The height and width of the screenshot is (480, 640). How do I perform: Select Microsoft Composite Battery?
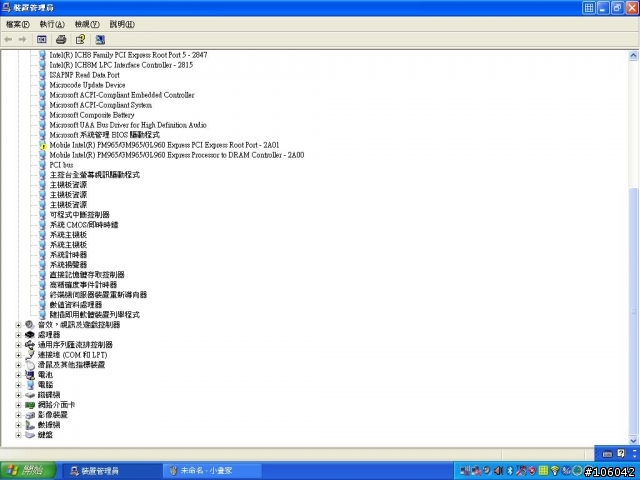point(92,115)
